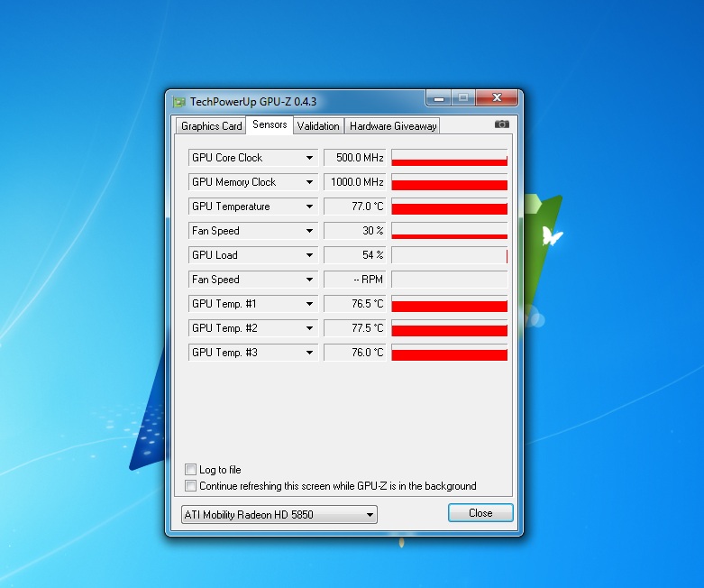Click the GPU Temperature history graph

tap(450, 207)
